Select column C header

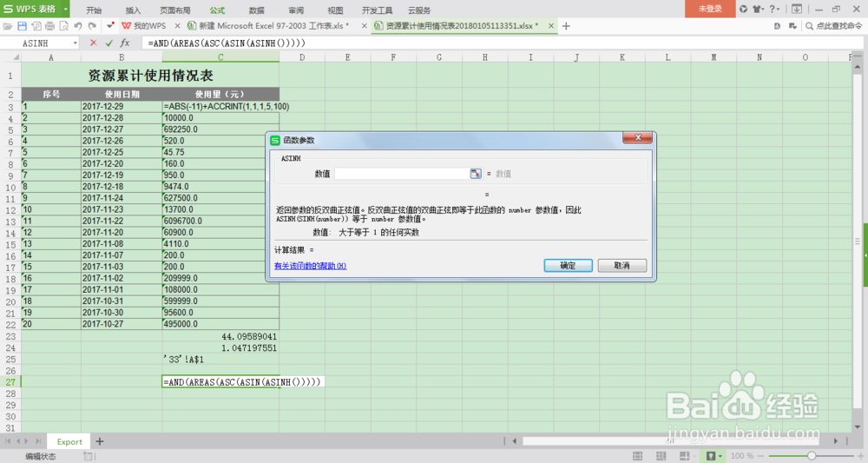tap(220, 57)
